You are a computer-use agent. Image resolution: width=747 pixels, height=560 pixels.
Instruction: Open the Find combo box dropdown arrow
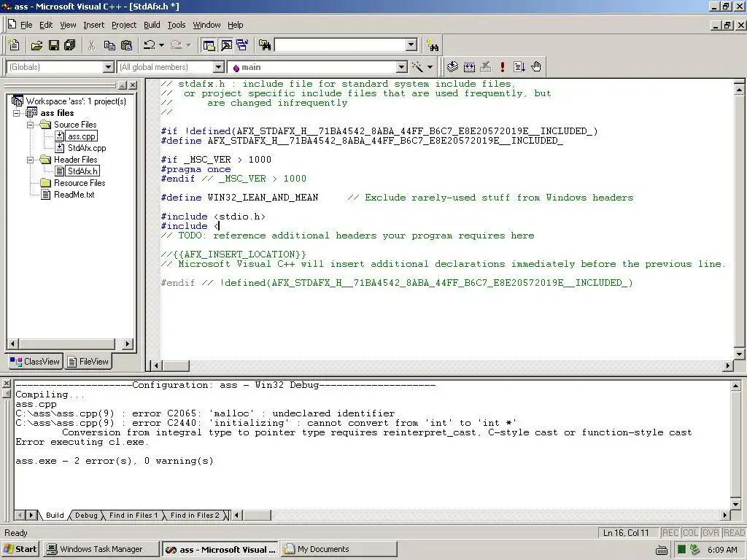point(411,45)
